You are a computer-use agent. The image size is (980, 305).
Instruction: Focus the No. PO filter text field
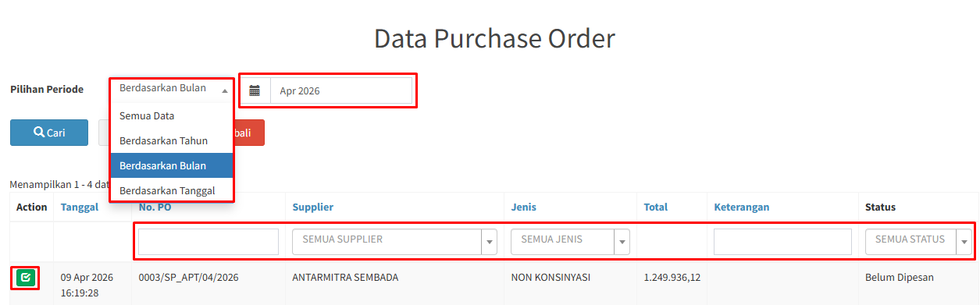(x=208, y=242)
